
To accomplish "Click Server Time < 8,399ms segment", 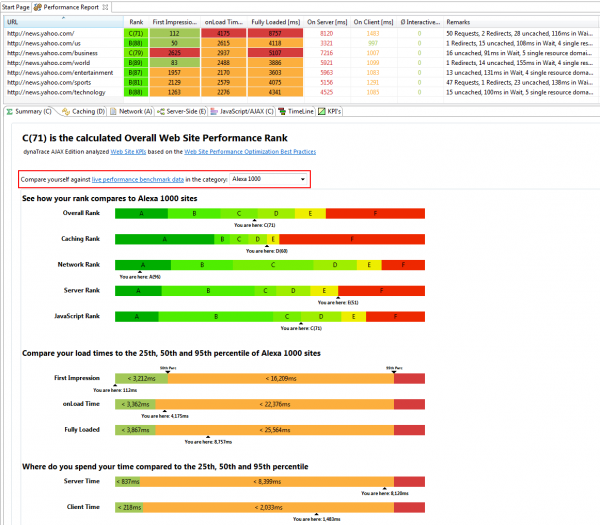I will coord(267,481).
